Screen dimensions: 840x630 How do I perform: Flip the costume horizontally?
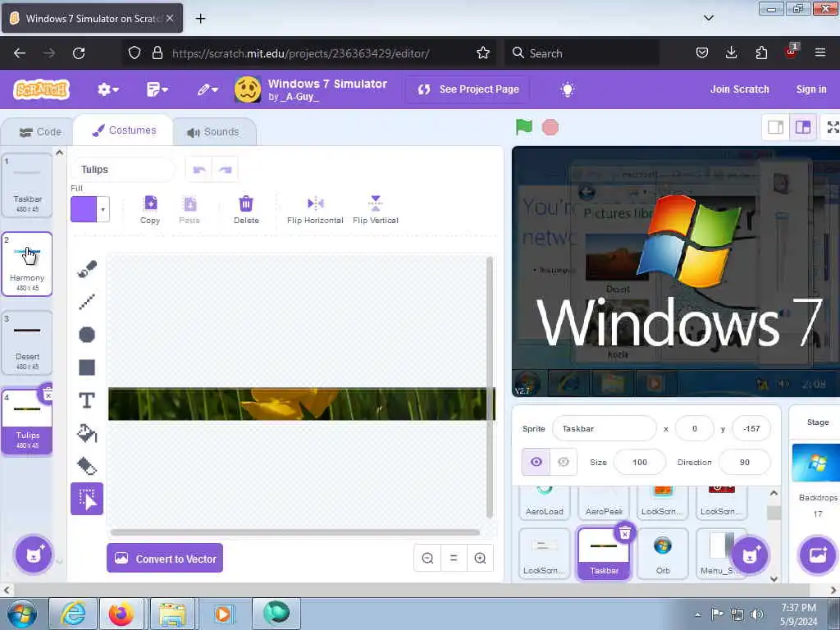tap(315, 210)
